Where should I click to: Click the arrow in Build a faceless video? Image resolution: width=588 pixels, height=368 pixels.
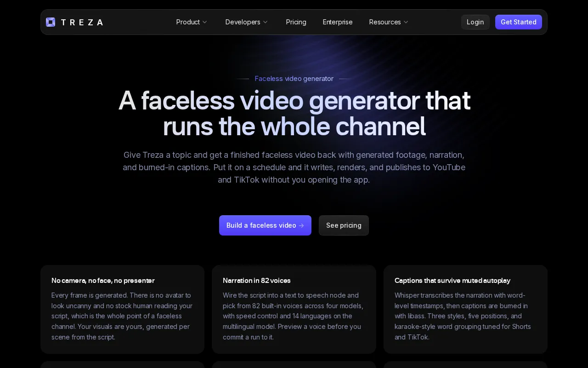tap(301, 225)
